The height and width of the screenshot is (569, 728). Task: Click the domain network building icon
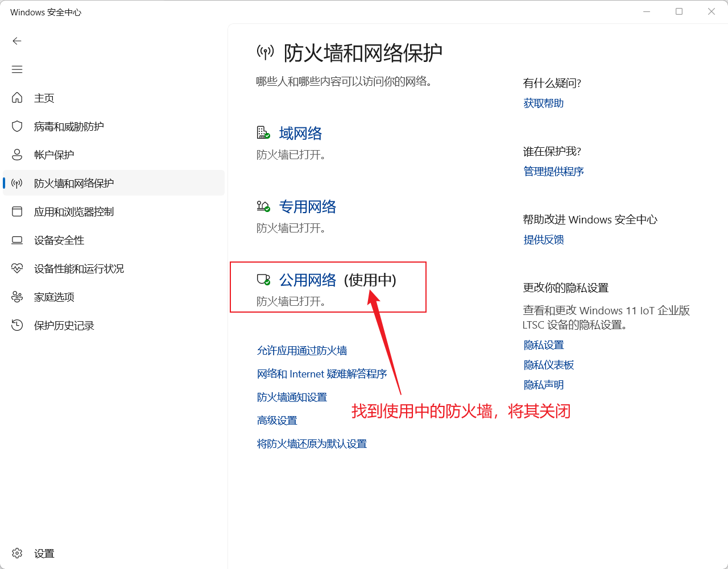coord(263,133)
